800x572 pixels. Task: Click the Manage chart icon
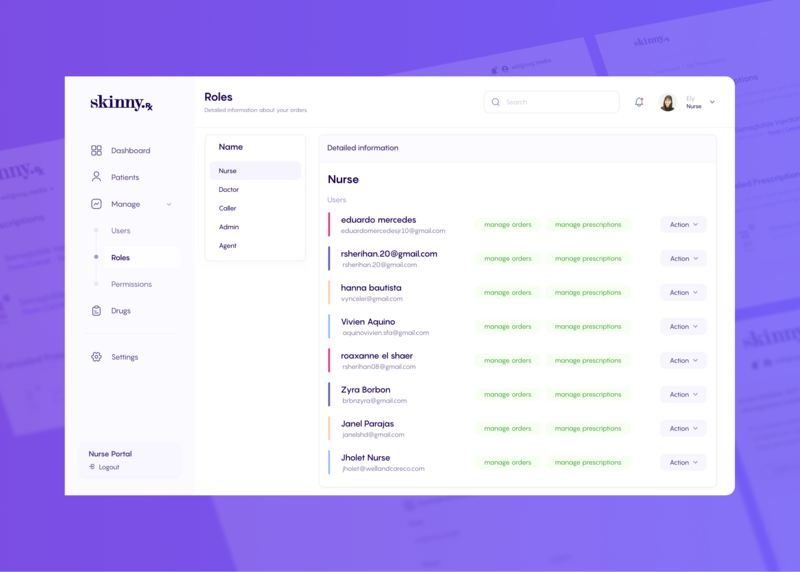pos(96,204)
